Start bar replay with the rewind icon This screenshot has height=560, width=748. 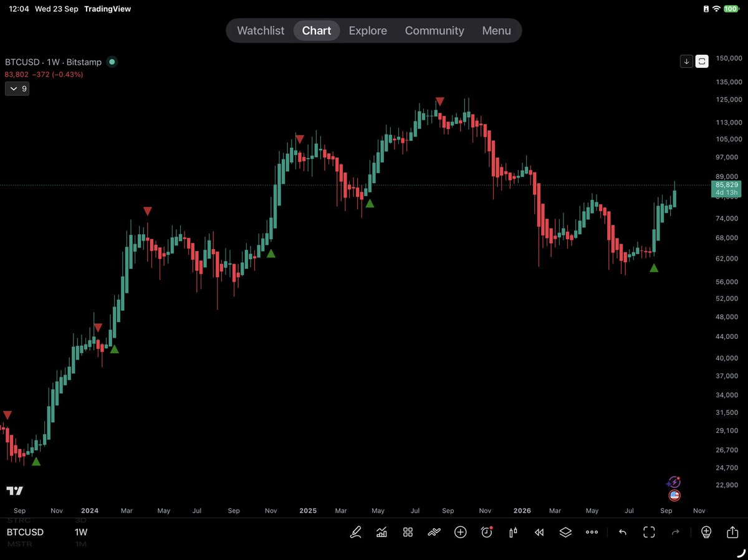pos(539,532)
